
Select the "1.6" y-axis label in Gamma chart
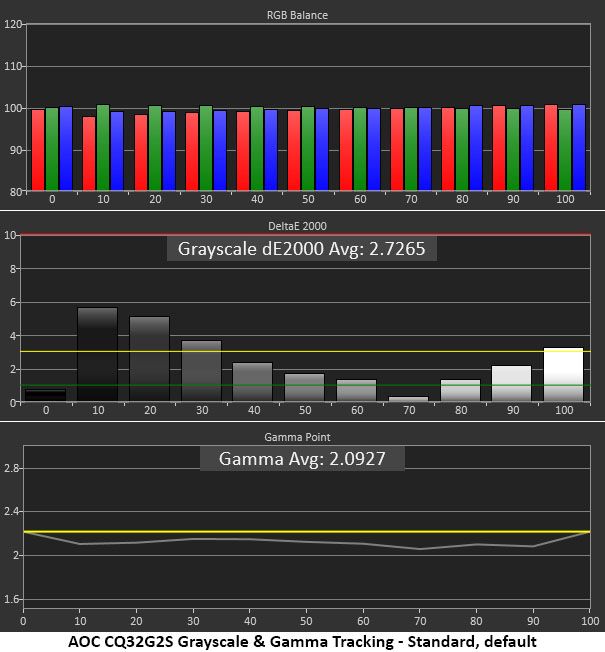[11, 599]
